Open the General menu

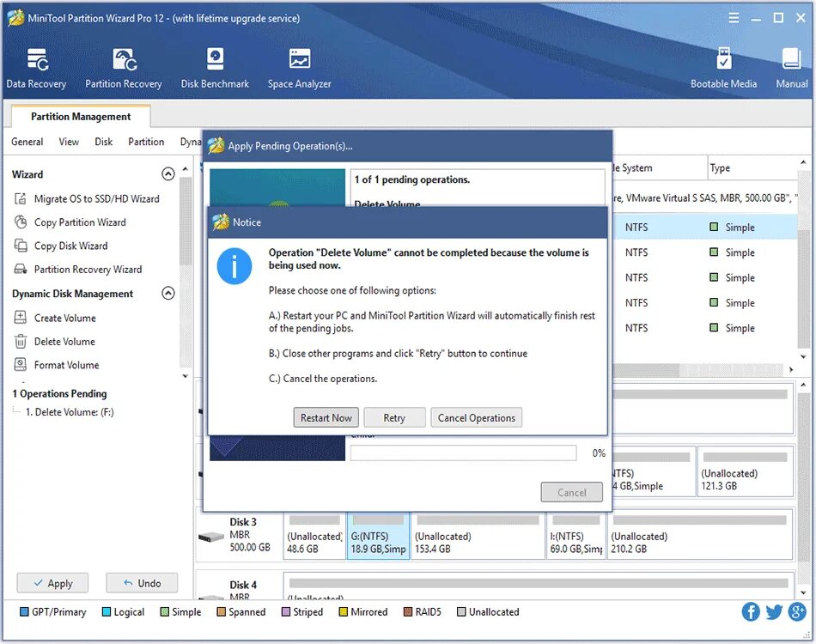point(27,142)
